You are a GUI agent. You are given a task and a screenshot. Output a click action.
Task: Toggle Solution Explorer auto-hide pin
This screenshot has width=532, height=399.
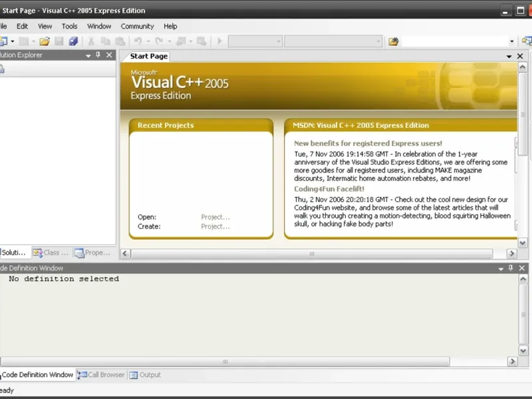[x=98, y=55]
